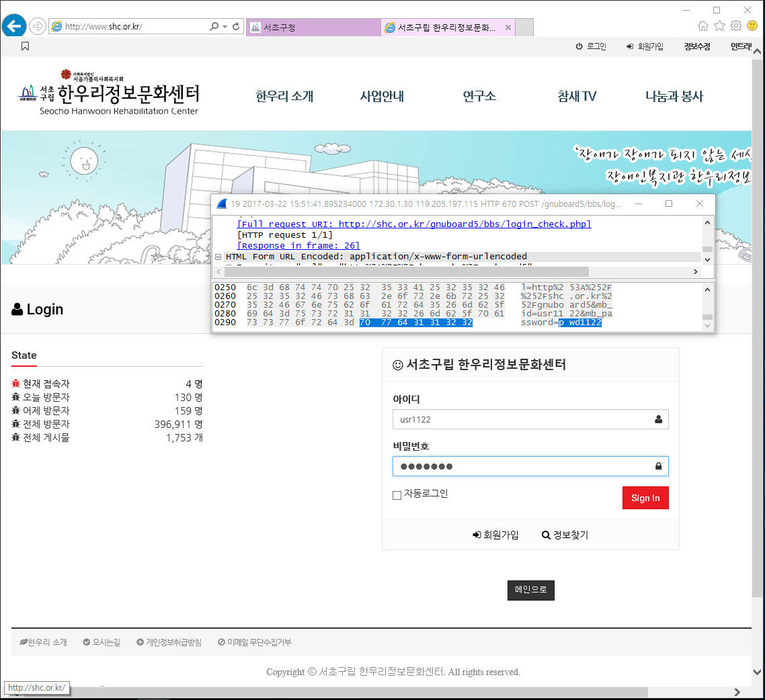765x700 pixels.
Task: Click the top bar 회원가입 link
Action: point(645,46)
